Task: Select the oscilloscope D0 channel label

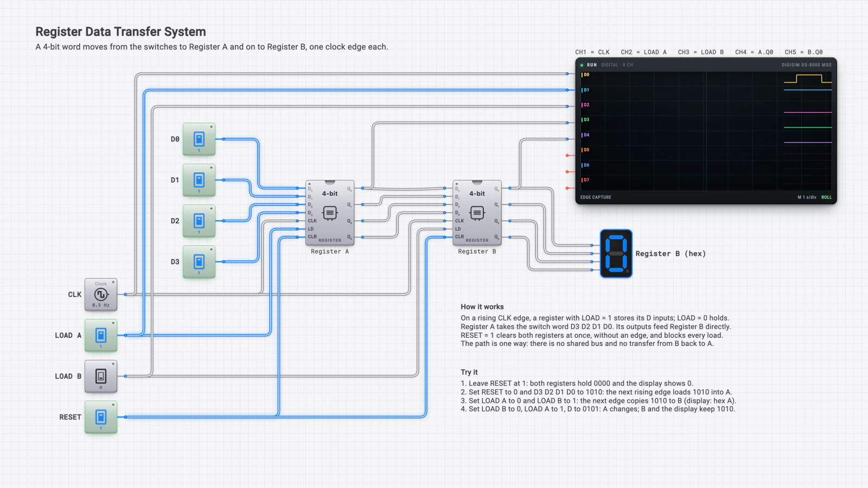Action: 586,75
